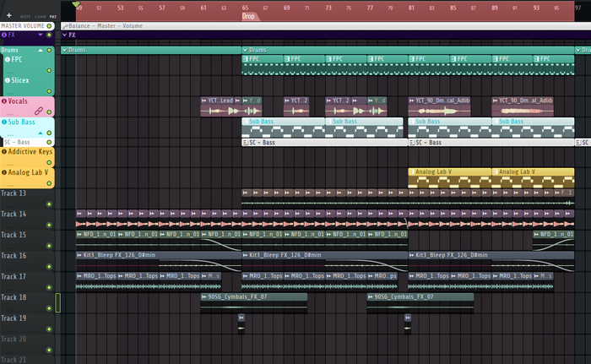Toggle mute LED on SC - Bass track
The height and width of the screenshot is (364, 591).
coord(49,142)
